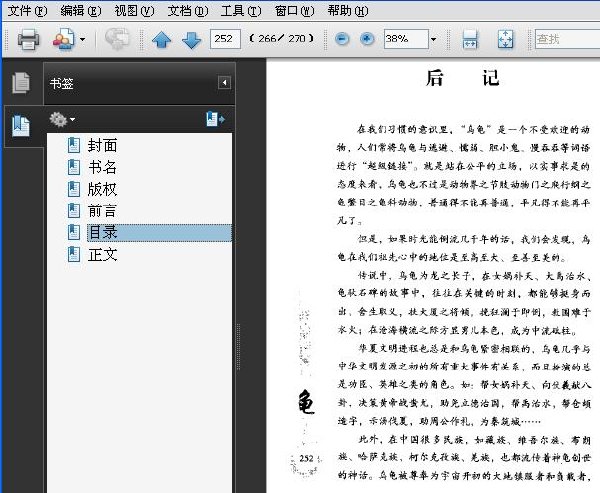The image size is (600, 493).
Task: Zoom in with the plus button
Action: click(367, 39)
